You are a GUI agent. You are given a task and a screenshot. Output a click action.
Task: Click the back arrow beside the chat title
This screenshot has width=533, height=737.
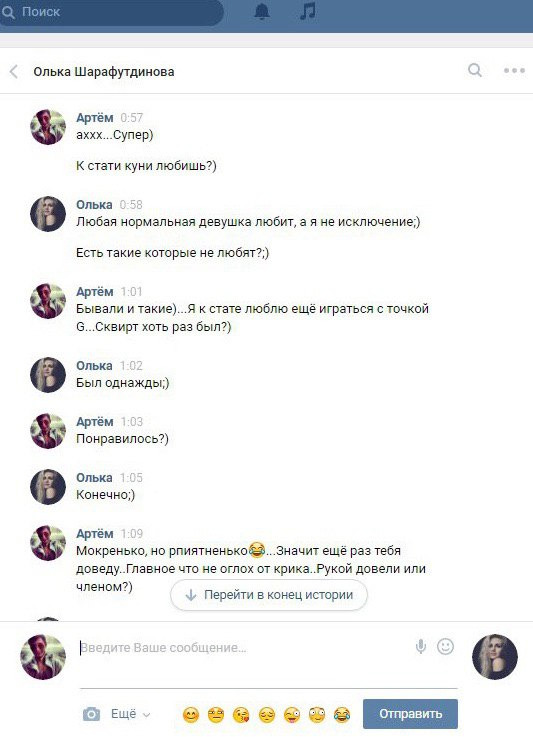tap(14, 72)
